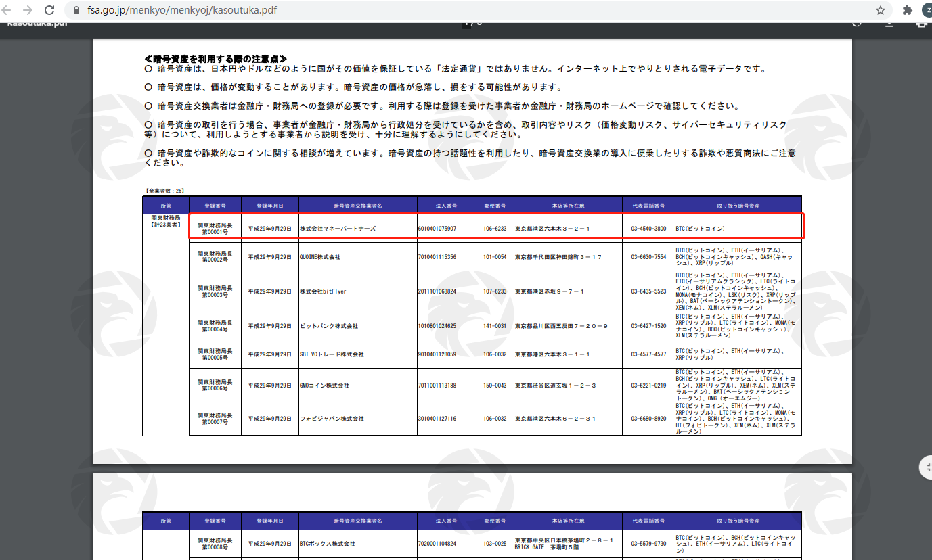The height and width of the screenshot is (560, 932).
Task: Click phone number 03-5579-9730
Action: (x=648, y=544)
